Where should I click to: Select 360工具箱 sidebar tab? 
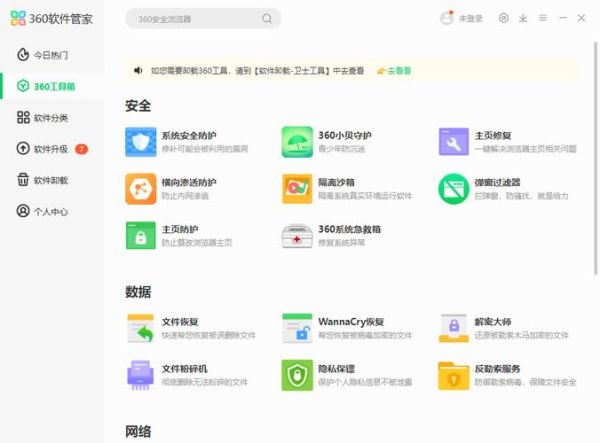(x=52, y=86)
